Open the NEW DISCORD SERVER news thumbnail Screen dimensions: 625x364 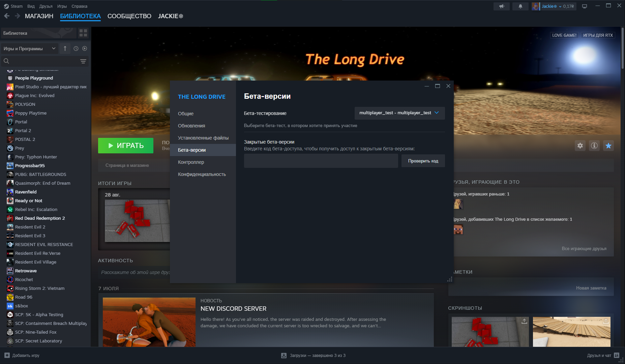(149, 322)
